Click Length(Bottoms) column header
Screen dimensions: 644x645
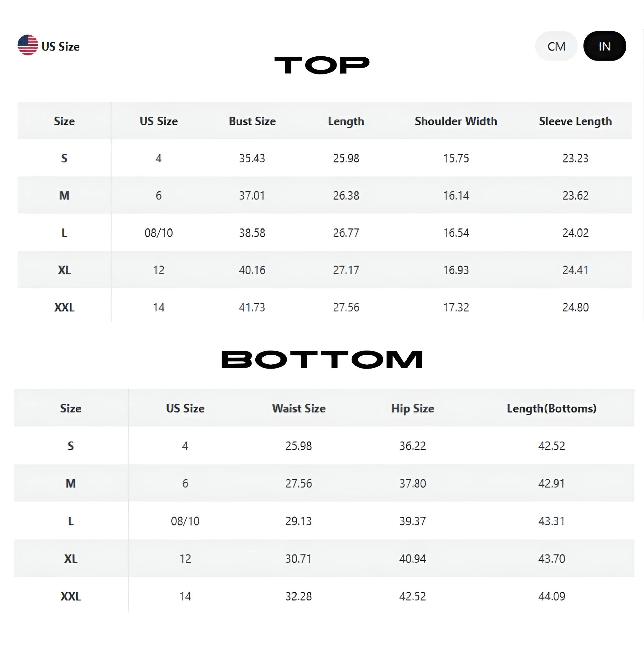[x=551, y=408]
